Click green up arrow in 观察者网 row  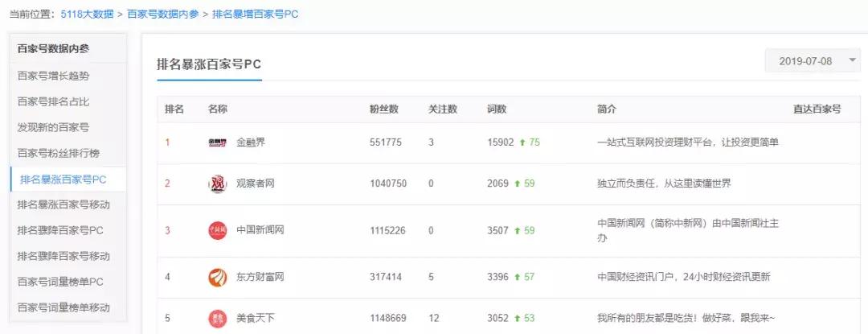tap(517, 183)
